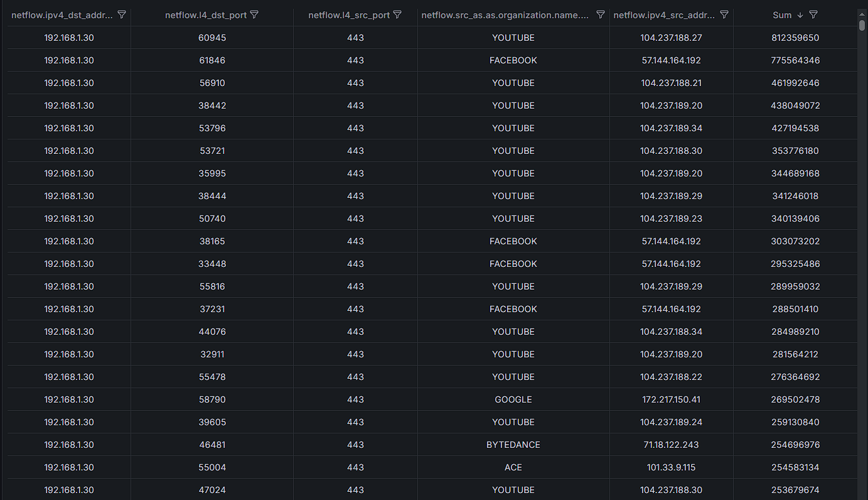This screenshot has height=500, width=868.
Task: Open filter for netflow.ipv4_dst_addr column
Action: [122, 14]
